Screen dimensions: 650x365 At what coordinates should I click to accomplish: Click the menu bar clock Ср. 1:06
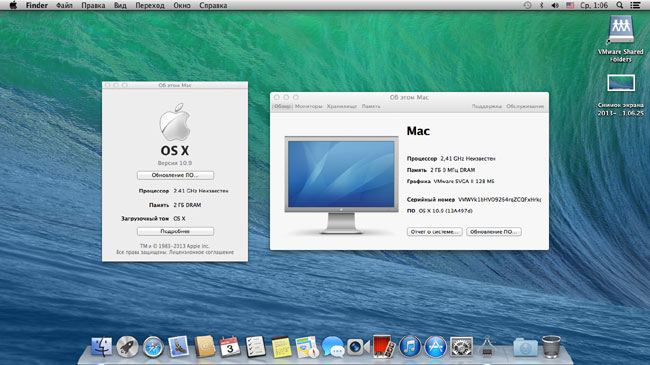tap(594, 5)
